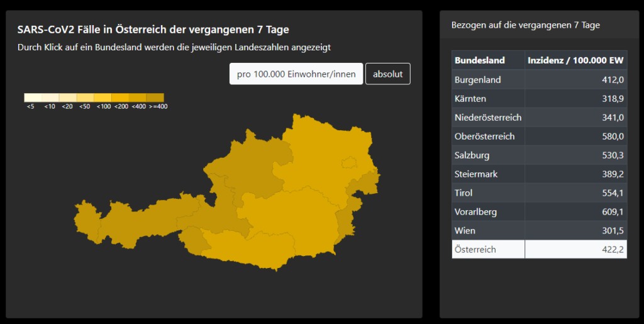Click 'Niederösterreich' in the table

[488, 118]
